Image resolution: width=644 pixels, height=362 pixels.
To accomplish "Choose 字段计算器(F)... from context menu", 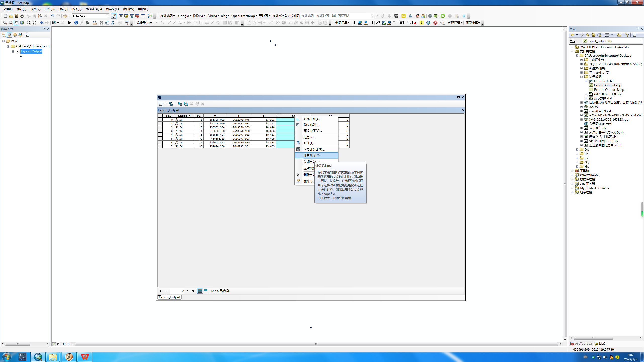I will (x=316, y=149).
